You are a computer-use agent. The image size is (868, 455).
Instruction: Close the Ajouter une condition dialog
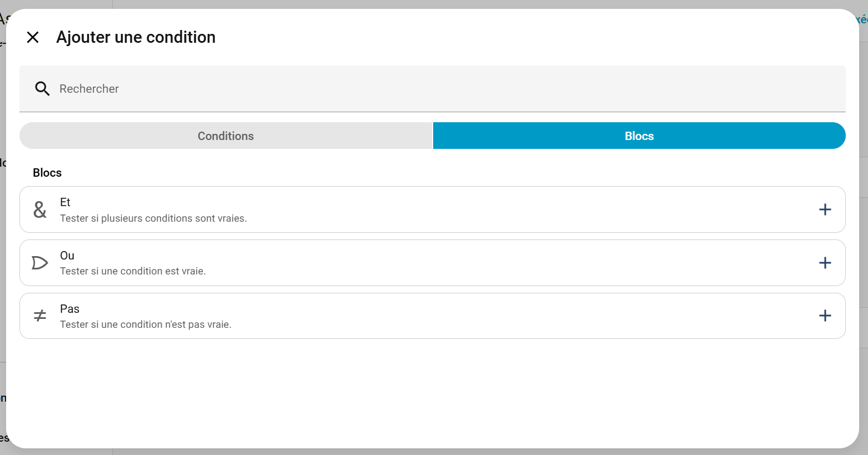tap(33, 37)
